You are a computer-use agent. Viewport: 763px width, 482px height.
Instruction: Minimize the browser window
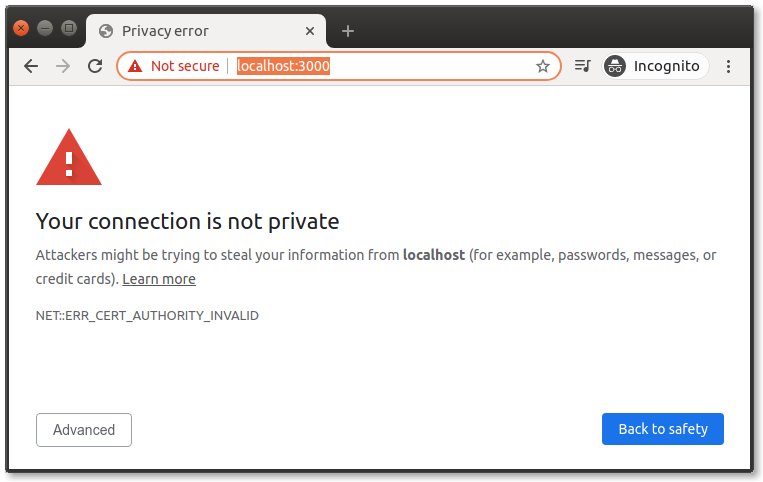[45, 28]
